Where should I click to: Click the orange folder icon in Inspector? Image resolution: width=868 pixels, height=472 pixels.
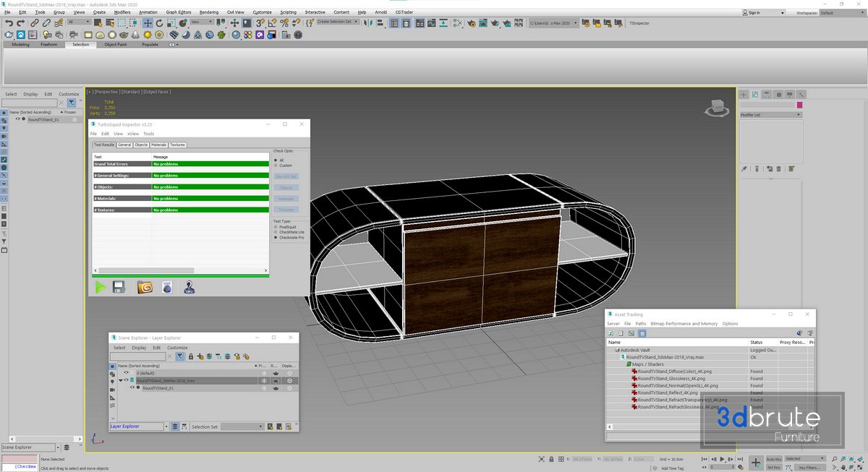(145, 287)
